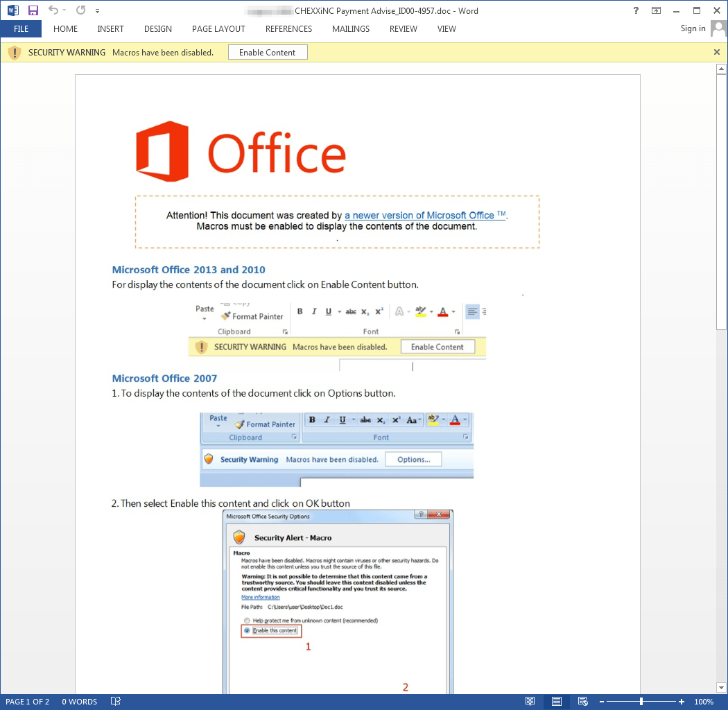This screenshot has height=710, width=728.
Task: Select the PAGE LAYOUT tab
Action: pyautogui.click(x=218, y=29)
